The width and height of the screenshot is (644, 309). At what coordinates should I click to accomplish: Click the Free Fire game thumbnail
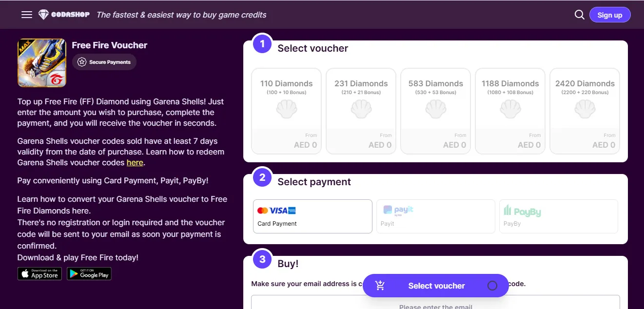pyautogui.click(x=42, y=63)
